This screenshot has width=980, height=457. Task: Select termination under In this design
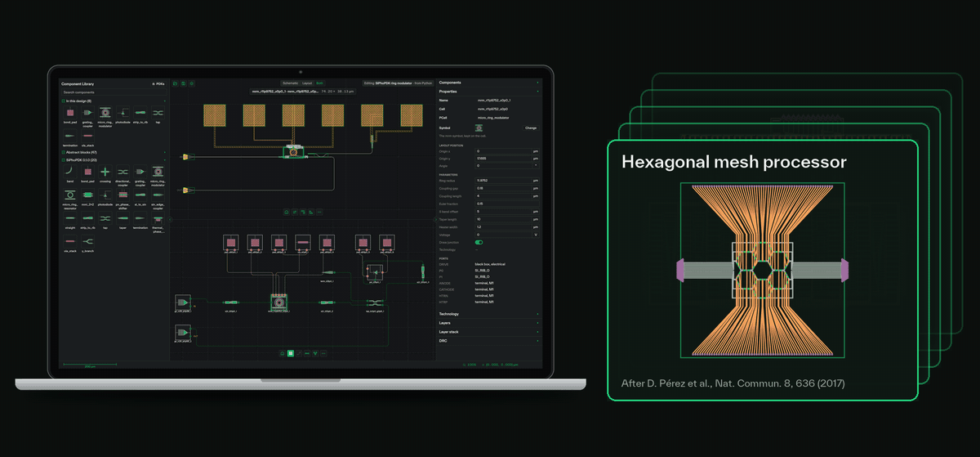coord(70,136)
